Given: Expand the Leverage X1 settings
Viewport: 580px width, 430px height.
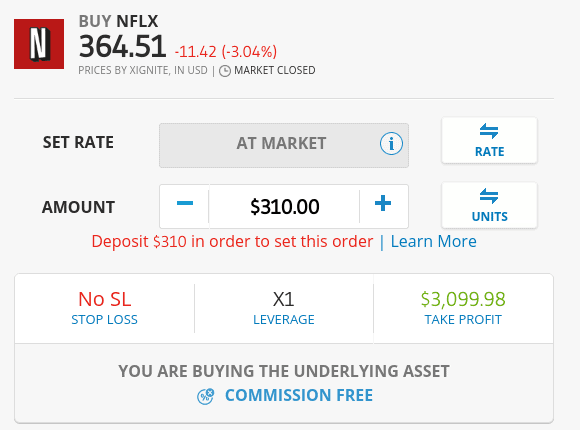Looking at the screenshot, I should [x=284, y=309].
